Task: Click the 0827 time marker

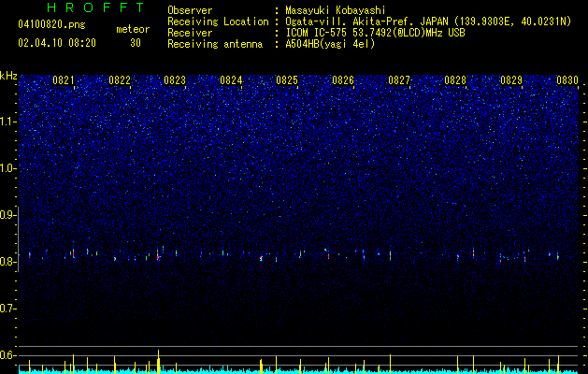Action: 399,80
